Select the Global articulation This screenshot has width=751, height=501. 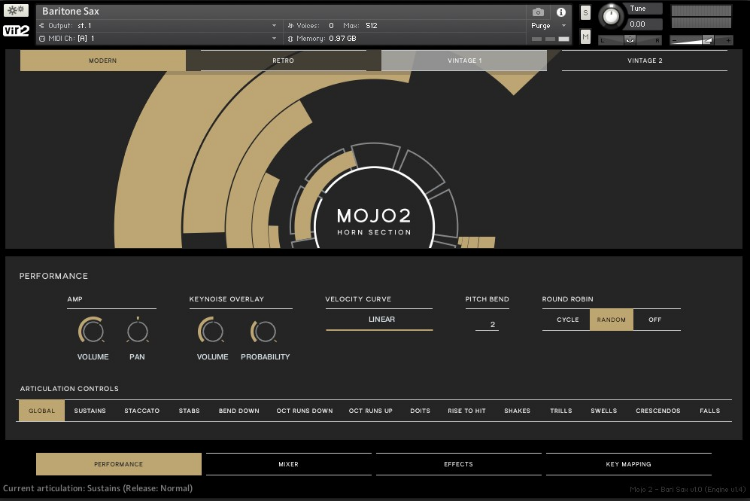coord(42,410)
